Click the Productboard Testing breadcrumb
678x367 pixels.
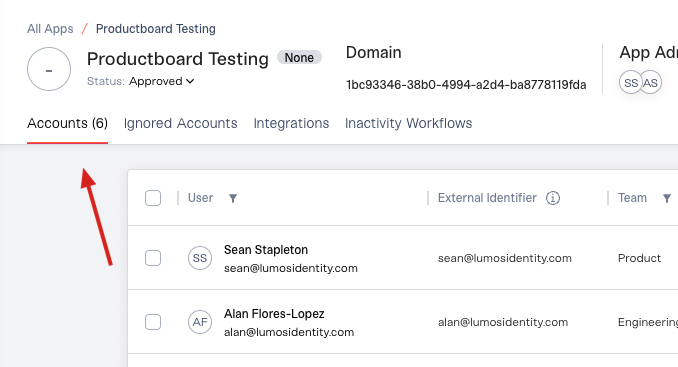click(156, 29)
